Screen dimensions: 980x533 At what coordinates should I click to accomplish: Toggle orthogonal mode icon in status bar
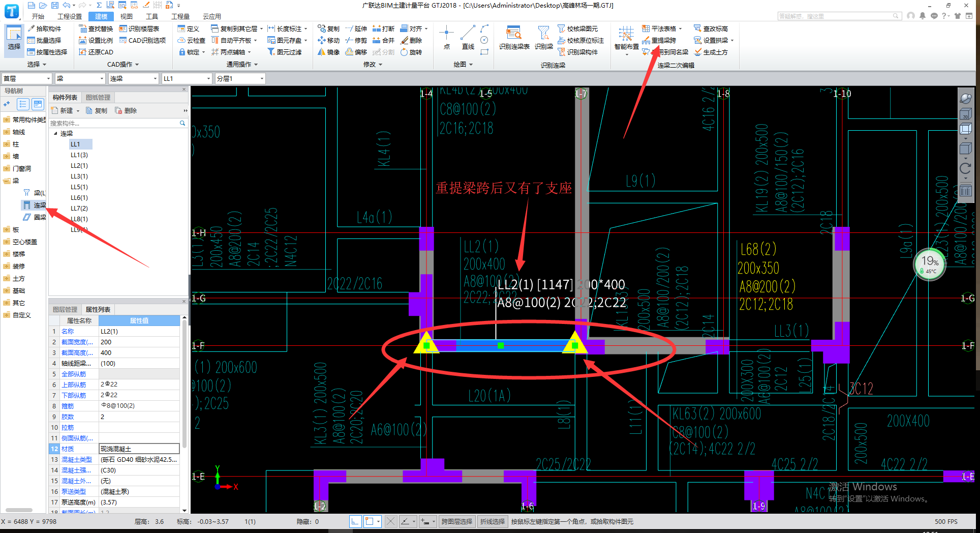coord(355,521)
